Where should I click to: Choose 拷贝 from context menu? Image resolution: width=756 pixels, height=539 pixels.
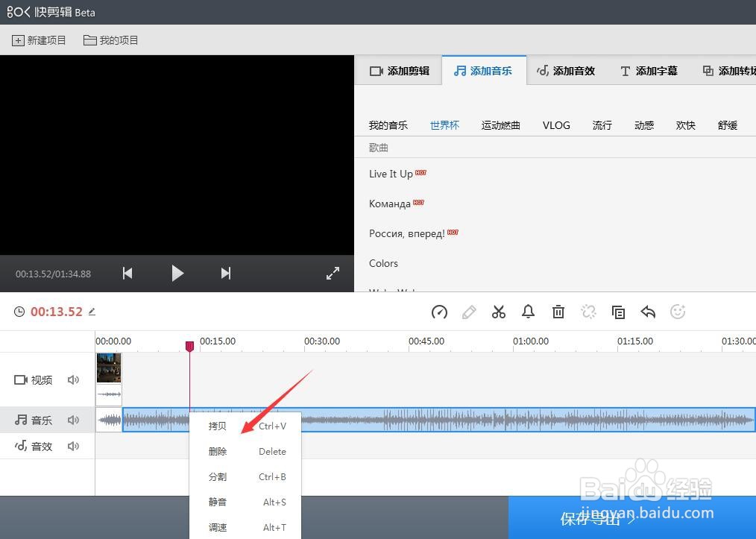click(245, 426)
